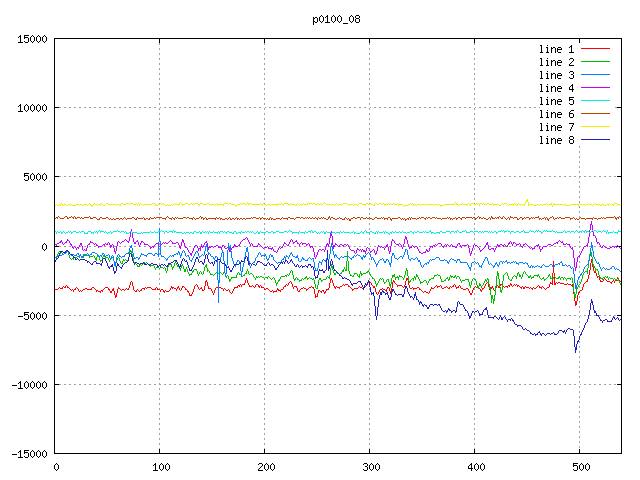The height and width of the screenshot is (480, 640).
Task: Pick the 'line 4' legend label
Action: pos(556,88)
